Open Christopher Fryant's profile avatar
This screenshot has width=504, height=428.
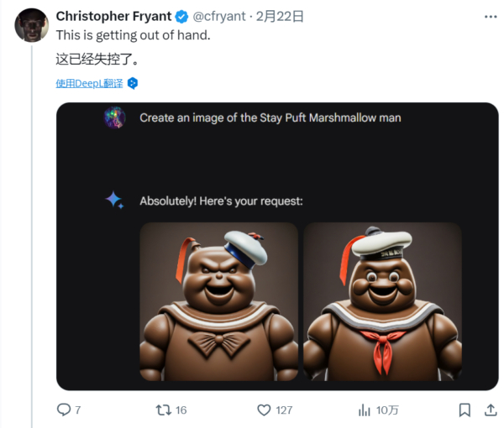pos(31,25)
